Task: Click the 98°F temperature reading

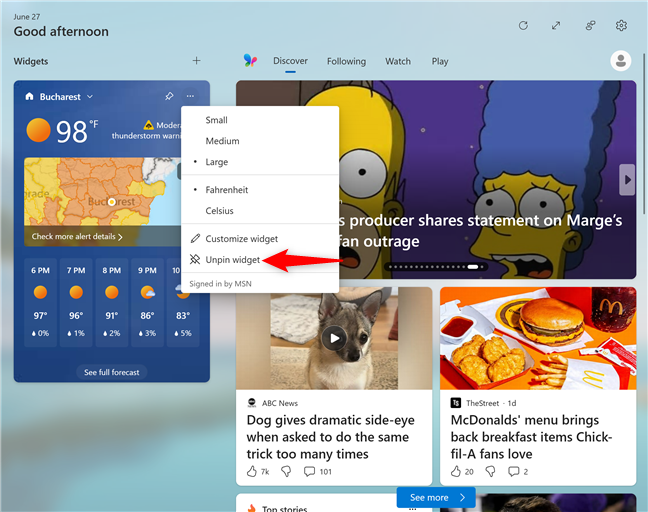Action: pyautogui.click(x=77, y=132)
